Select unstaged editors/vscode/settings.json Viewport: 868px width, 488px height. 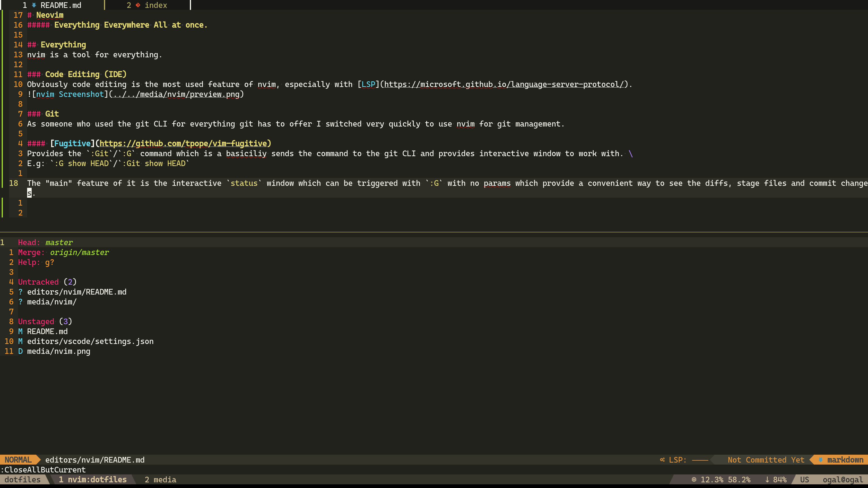(x=90, y=341)
